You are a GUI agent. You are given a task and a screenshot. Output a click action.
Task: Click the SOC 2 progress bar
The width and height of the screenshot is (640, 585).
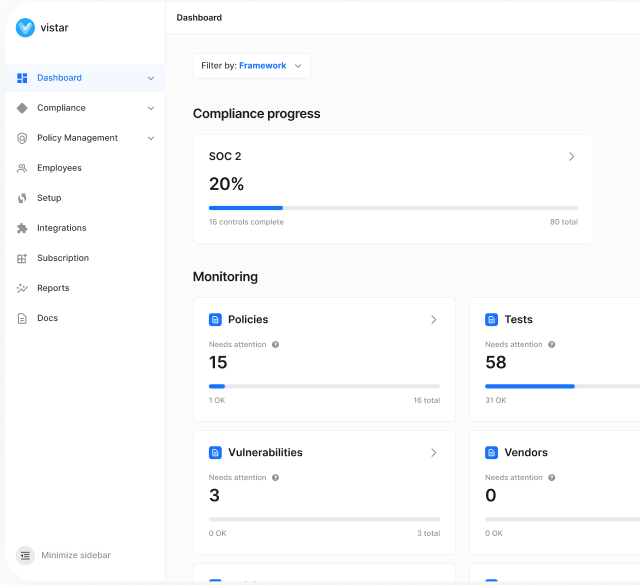pos(393,208)
